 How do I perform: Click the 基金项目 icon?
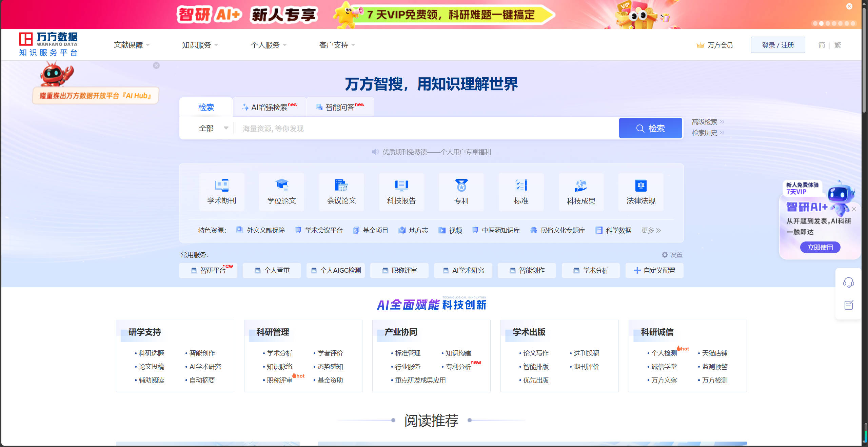point(356,230)
